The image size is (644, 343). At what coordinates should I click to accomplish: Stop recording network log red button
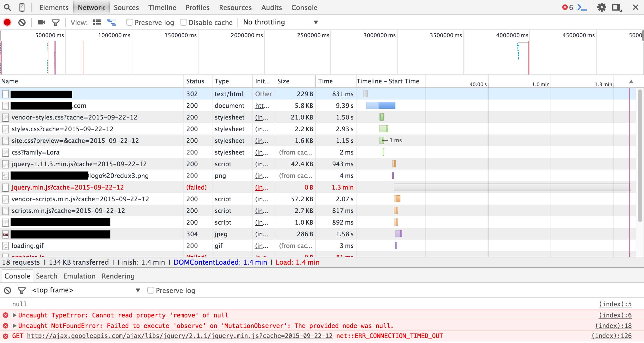coord(7,22)
